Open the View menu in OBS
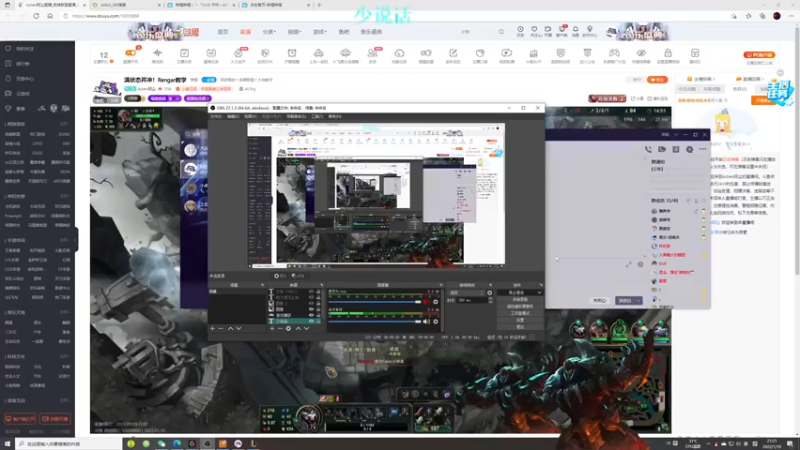Viewport: 800px width, 450px height. [x=250, y=116]
